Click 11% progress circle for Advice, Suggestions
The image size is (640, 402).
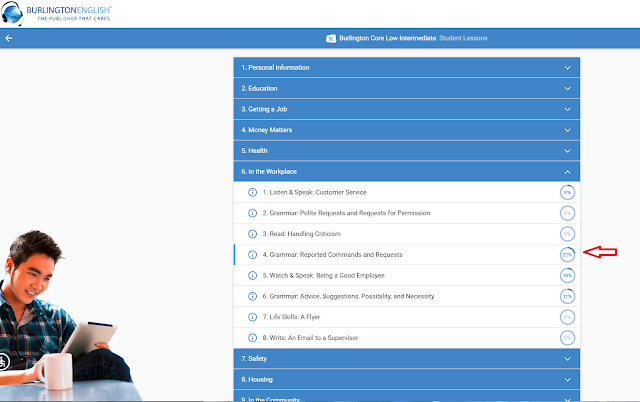pyautogui.click(x=567, y=296)
